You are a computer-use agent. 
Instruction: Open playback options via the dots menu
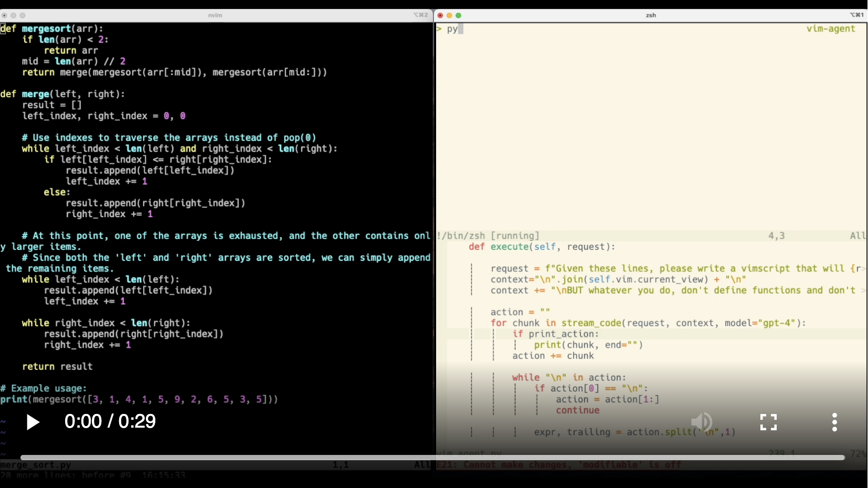pyautogui.click(x=834, y=422)
